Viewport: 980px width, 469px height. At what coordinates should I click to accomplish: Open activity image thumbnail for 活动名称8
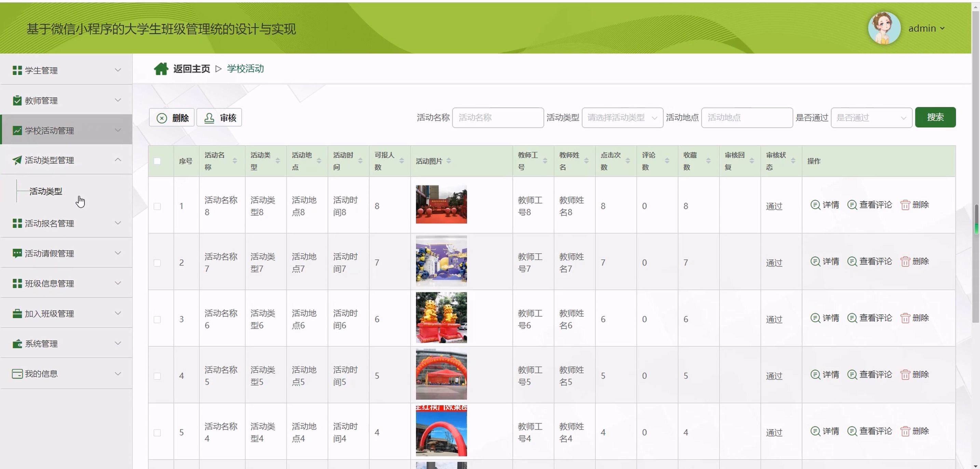[x=441, y=204]
